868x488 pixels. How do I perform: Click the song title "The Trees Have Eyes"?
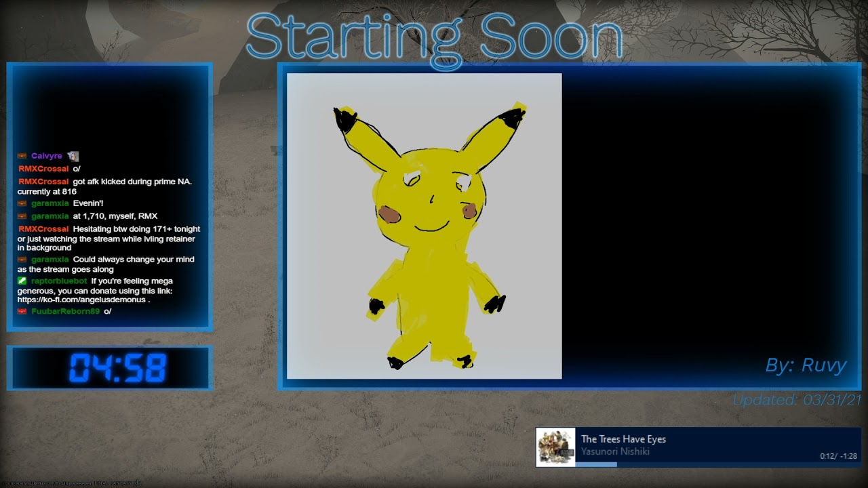pos(623,439)
